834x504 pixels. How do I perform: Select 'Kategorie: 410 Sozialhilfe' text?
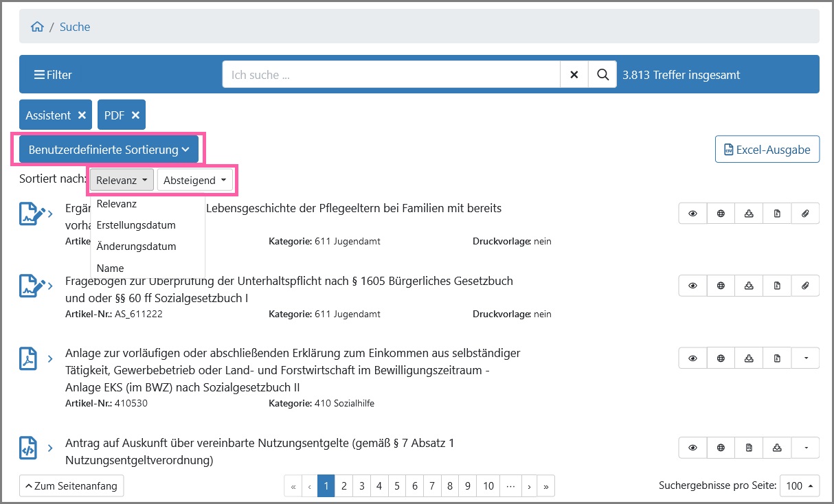[x=322, y=403]
